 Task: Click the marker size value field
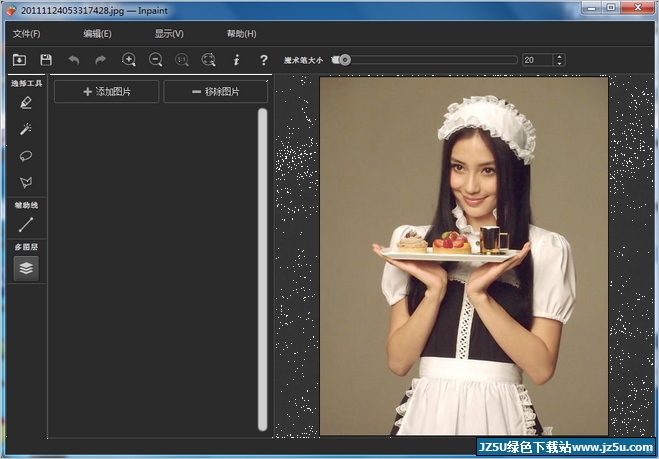point(537,60)
